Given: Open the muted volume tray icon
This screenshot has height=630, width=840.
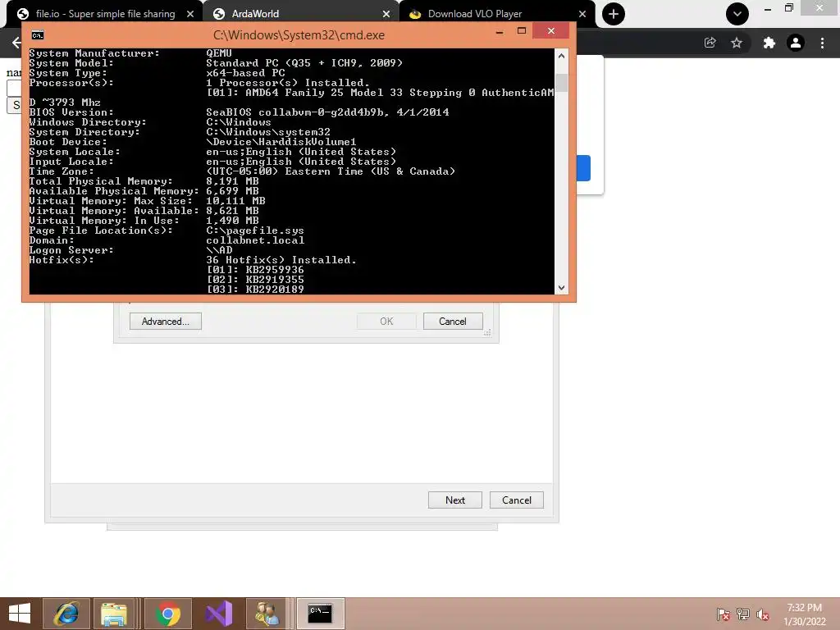Looking at the screenshot, I should pyautogui.click(x=763, y=614).
